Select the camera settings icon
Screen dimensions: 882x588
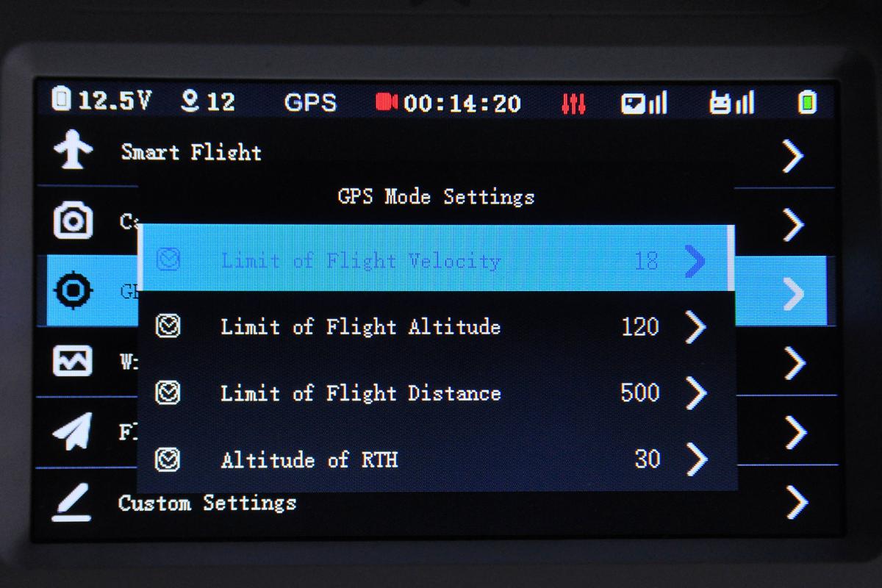(x=73, y=220)
